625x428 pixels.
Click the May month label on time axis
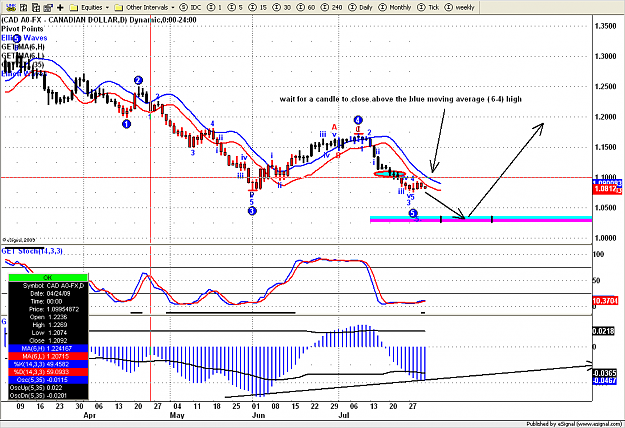(x=177, y=415)
